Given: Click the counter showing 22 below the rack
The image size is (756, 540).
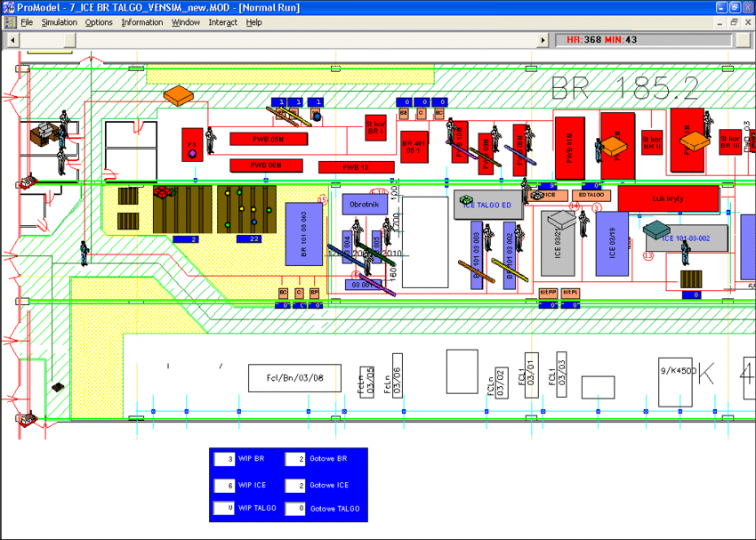Looking at the screenshot, I should (x=249, y=238).
